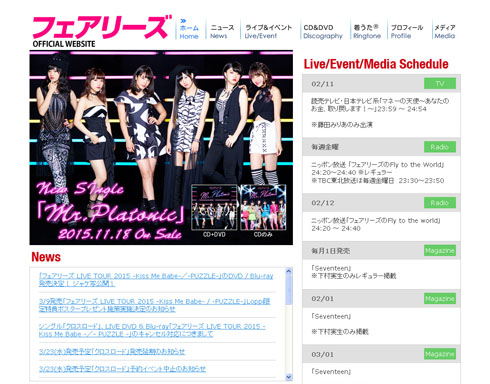The height and width of the screenshot is (384, 490).
Task: Click the TV tag for 02/11
Action: pyautogui.click(x=440, y=83)
